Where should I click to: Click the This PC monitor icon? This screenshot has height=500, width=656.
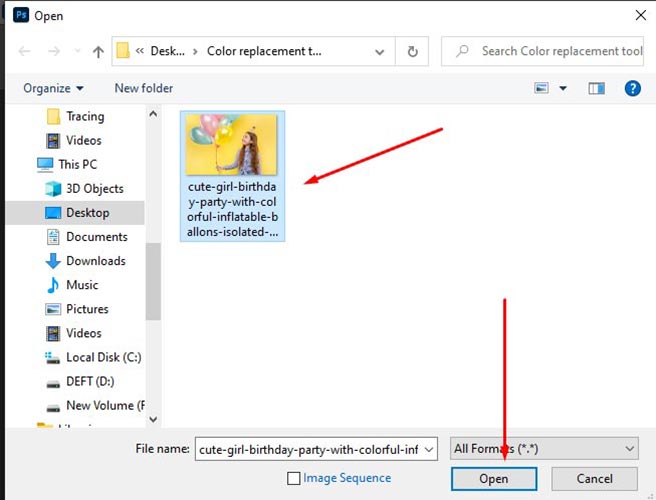tap(45, 165)
